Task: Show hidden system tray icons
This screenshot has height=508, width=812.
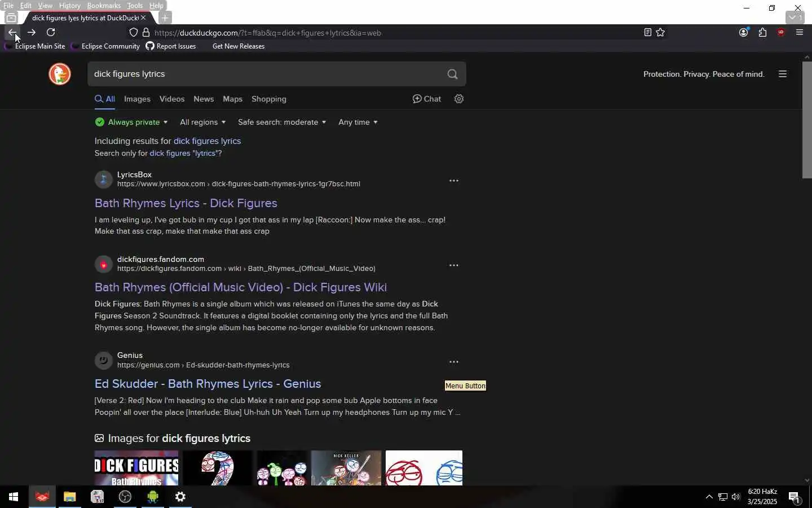Action: click(x=709, y=497)
